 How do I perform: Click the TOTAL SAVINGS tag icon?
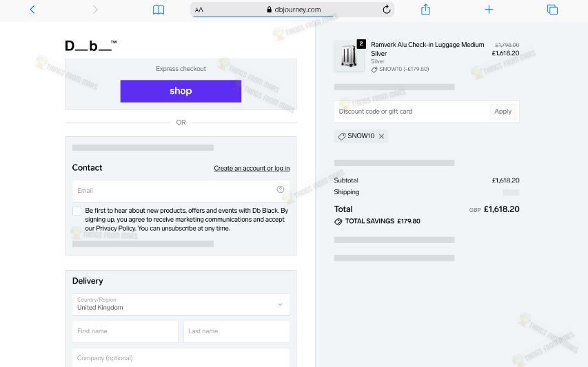[338, 221]
